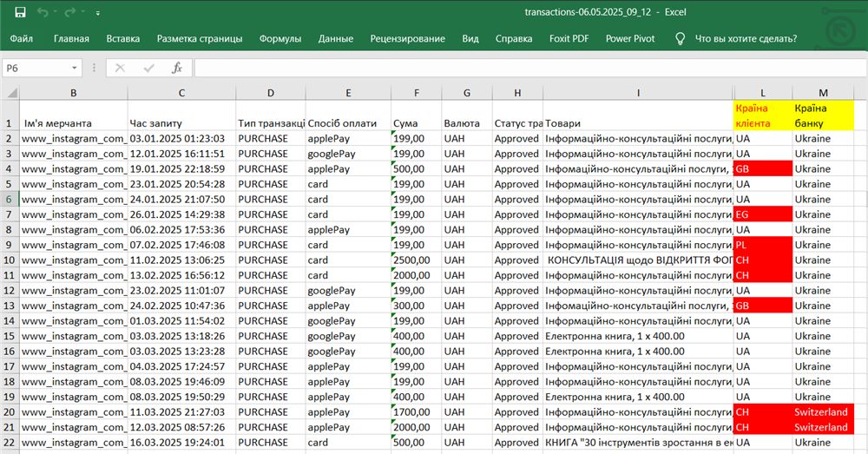
Task: Click the 'Час запиту' header cell
Action: pos(181,115)
